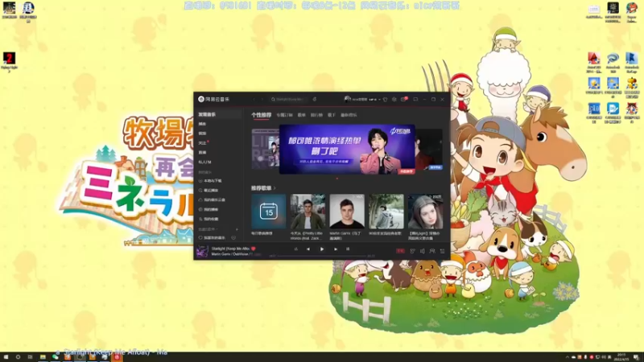Switch to mini player mode icon
This screenshot has height=362, width=644.
point(415,99)
